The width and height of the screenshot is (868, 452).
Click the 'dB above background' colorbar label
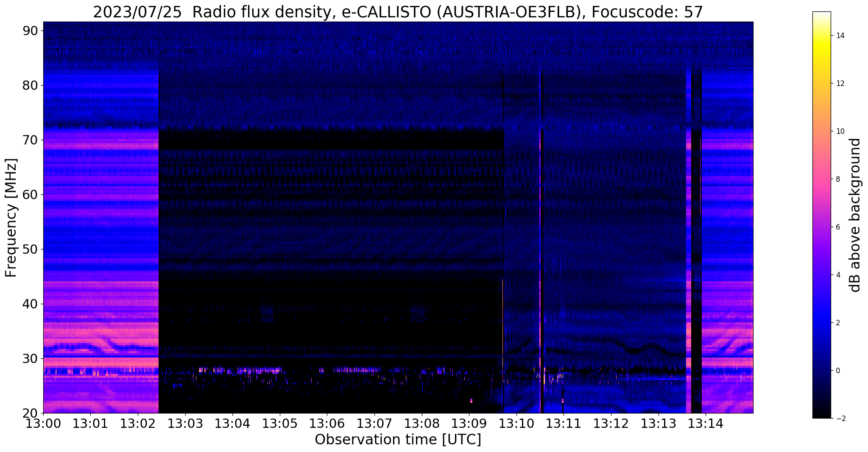(855, 215)
